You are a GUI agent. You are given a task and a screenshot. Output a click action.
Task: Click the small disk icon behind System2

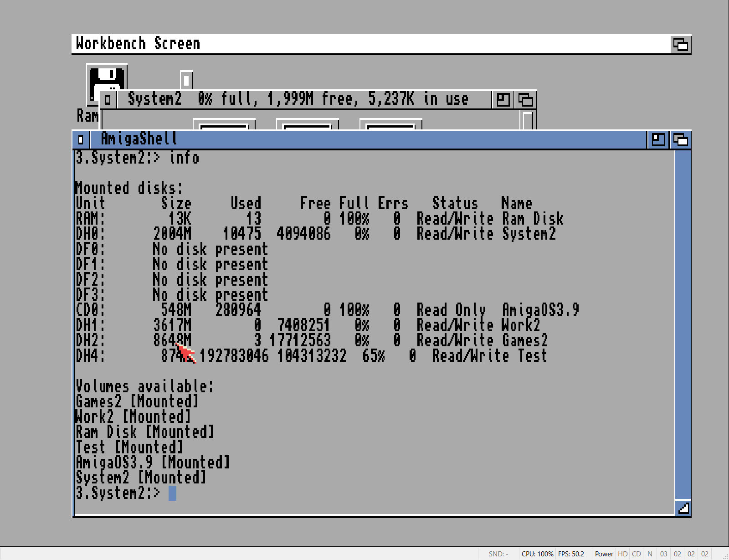click(x=186, y=80)
